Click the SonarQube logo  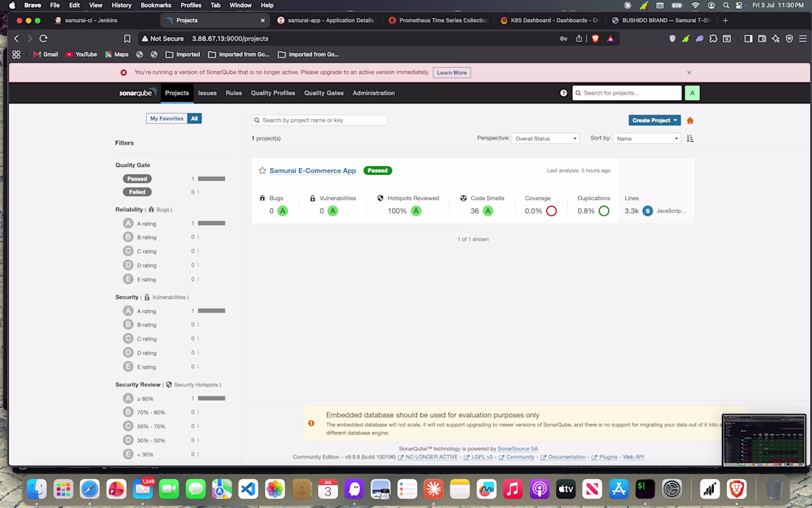[138, 93]
